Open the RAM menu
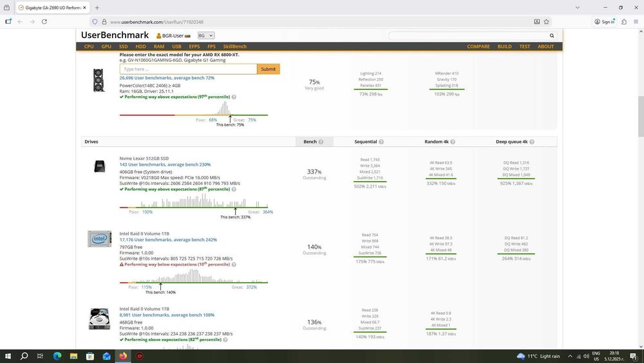Image resolution: width=644 pixels, height=363 pixels. tap(159, 46)
